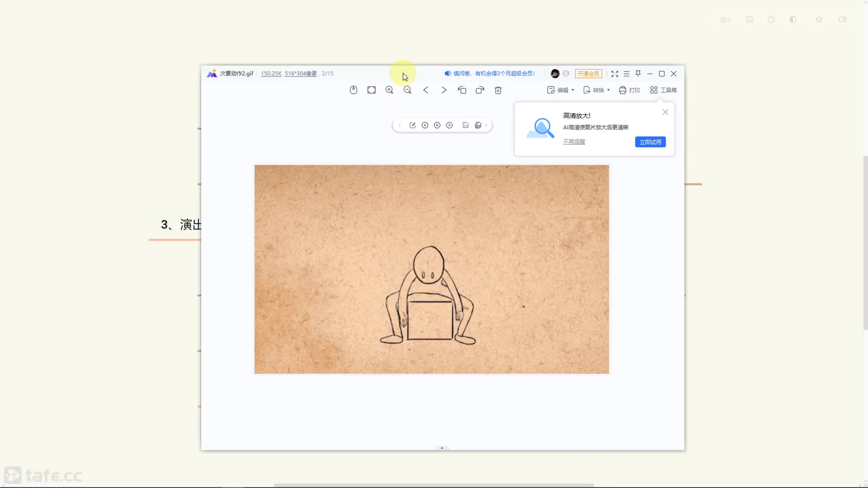Click the 516*304像素 dimensions text

click(x=301, y=74)
